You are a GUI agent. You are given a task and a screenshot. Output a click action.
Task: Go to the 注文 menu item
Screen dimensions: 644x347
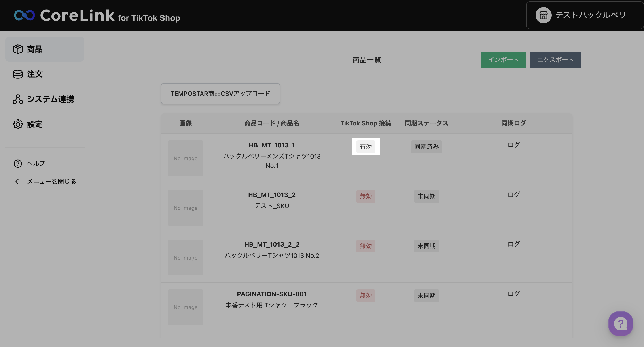35,74
